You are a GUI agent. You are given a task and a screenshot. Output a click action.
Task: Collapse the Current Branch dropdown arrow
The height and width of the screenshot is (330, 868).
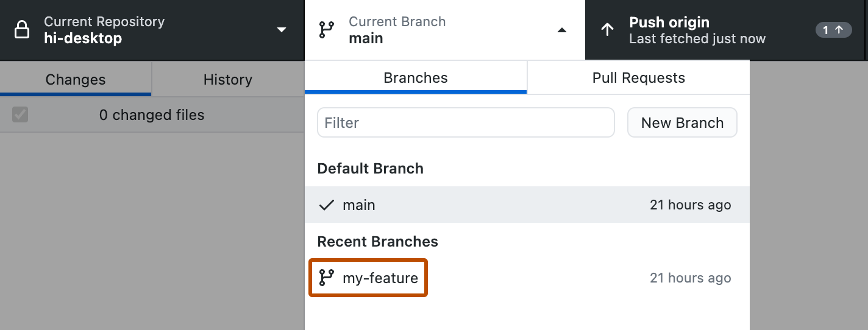(562, 30)
